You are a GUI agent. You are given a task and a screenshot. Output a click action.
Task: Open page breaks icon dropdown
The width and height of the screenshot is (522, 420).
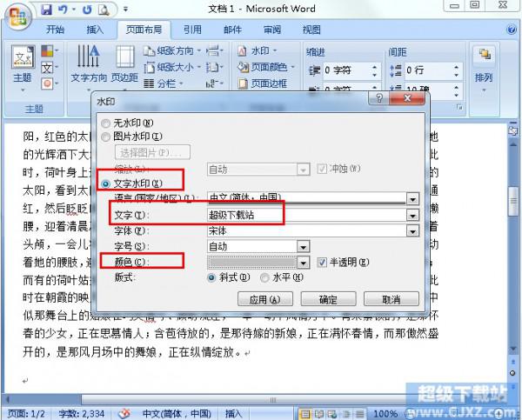pos(214,51)
